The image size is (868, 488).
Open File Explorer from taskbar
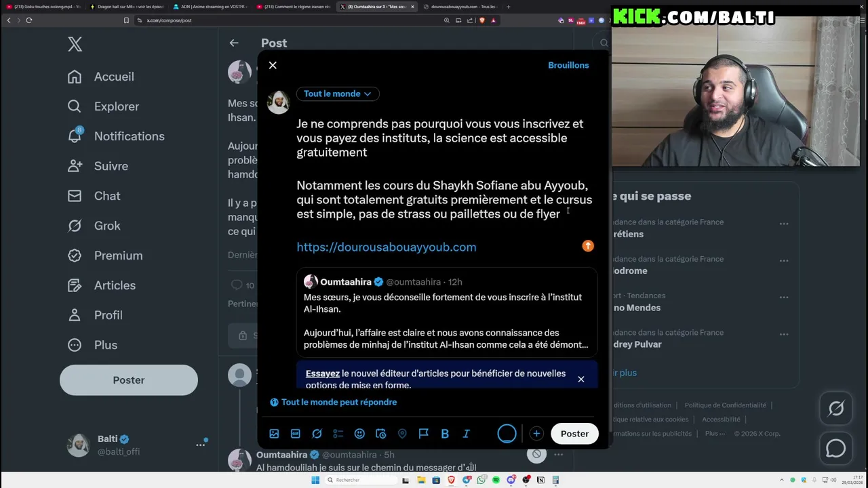coord(421,480)
